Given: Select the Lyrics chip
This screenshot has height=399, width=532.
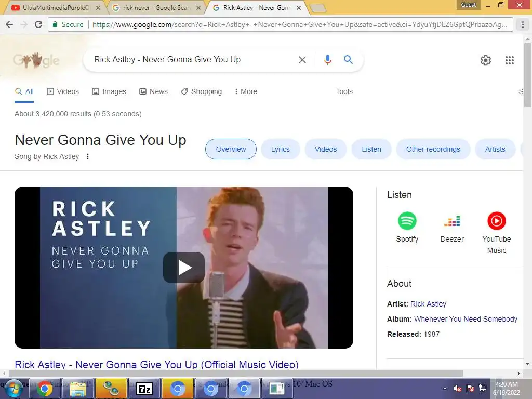Looking at the screenshot, I should [x=280, y=149].
